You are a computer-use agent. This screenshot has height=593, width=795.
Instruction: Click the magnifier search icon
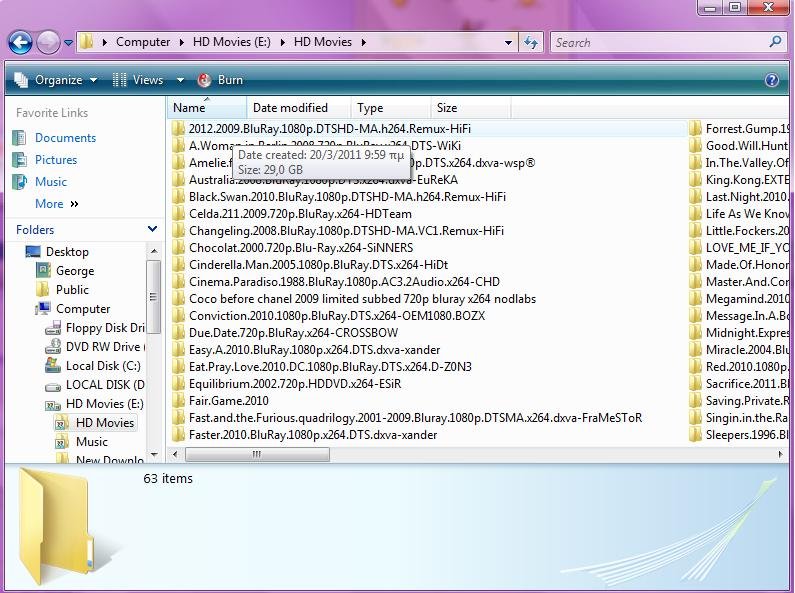point(776,42)
